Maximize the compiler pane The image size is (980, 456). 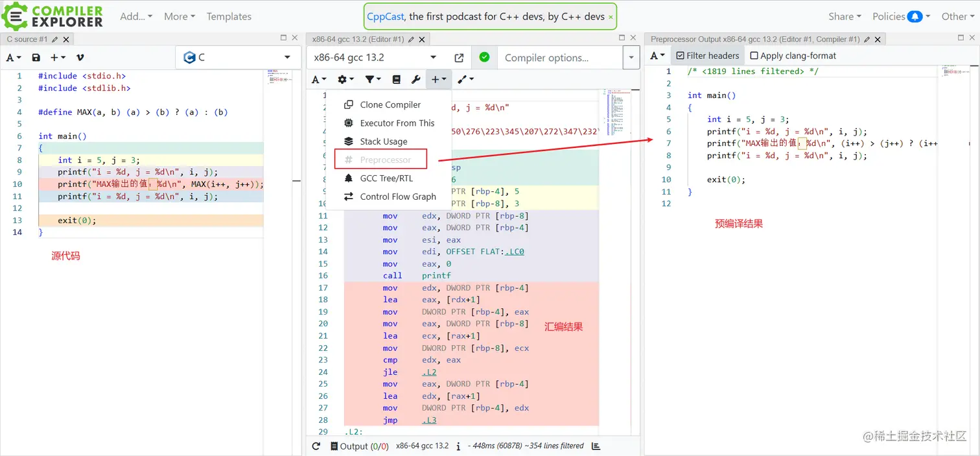(622, 38)
